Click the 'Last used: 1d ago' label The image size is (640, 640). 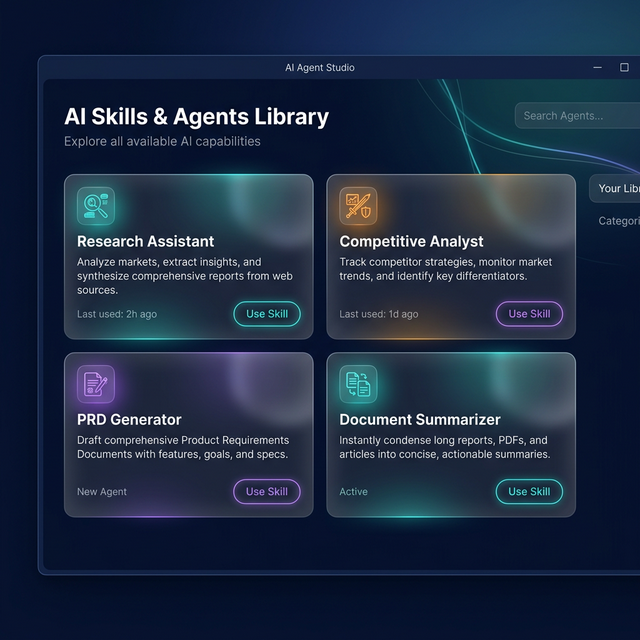point(379,314)
